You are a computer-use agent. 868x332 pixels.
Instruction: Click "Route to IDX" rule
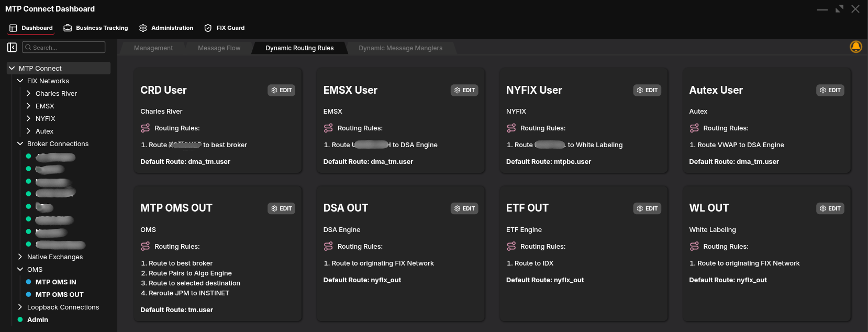point(530,263)
